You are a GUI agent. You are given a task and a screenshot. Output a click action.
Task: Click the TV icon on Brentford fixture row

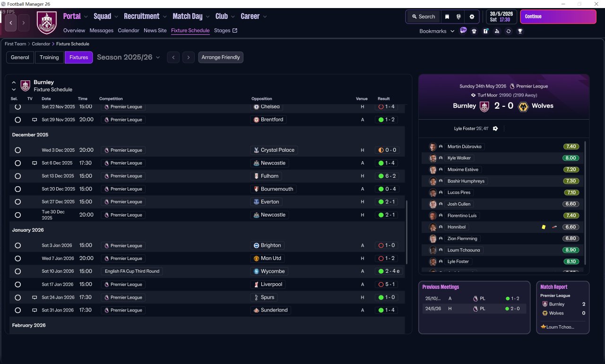(35, 120)
